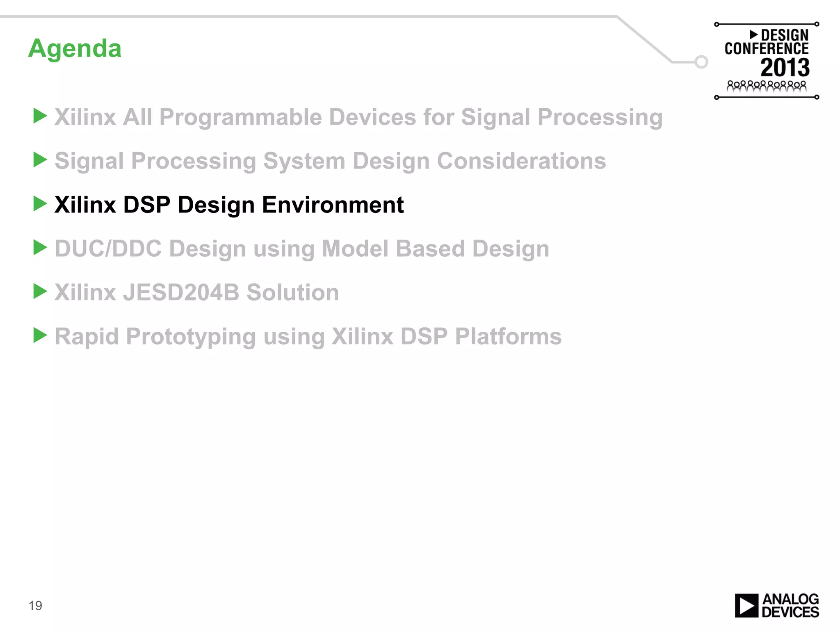The width and height of the screenshot is (840, 630).
Task: Click green bullet arrow beside Xilinx JESD204B
Action: (x=40, y=291)
